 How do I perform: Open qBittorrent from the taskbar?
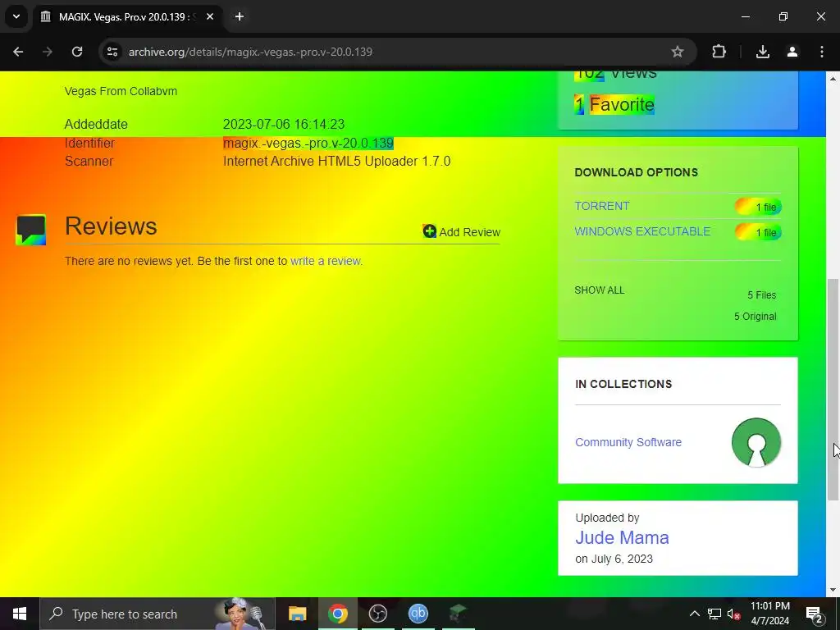418,614
